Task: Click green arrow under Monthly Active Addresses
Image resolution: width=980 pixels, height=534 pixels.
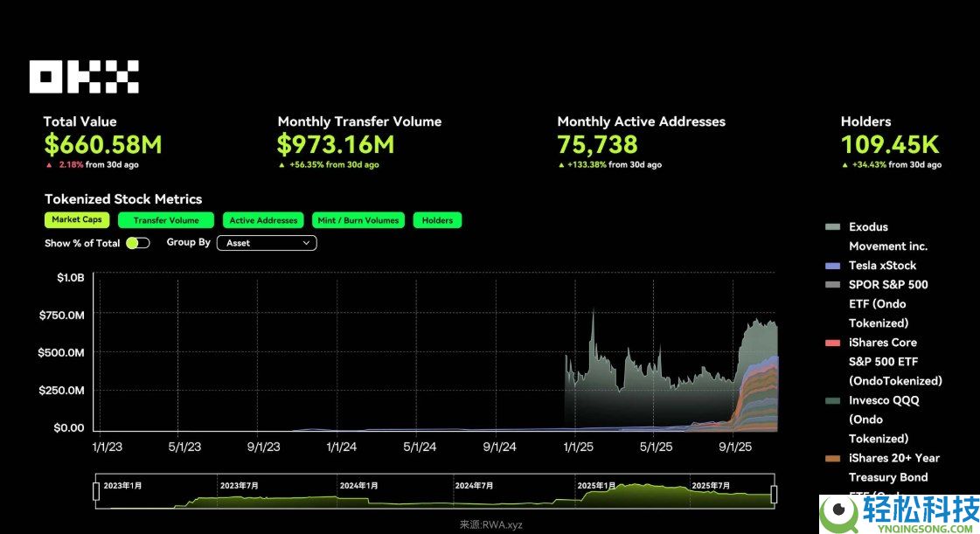Action: click(x=561, y=164)
